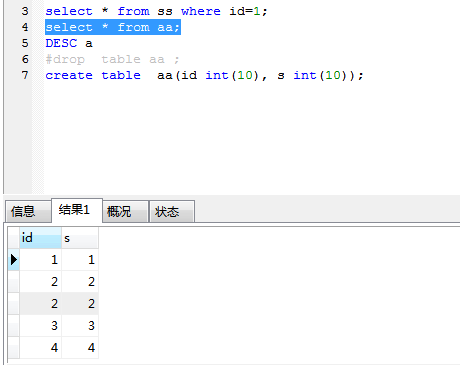Select the 结果1 tab
Viewport: 460px width, 365px height.
[x=77, y=210]
